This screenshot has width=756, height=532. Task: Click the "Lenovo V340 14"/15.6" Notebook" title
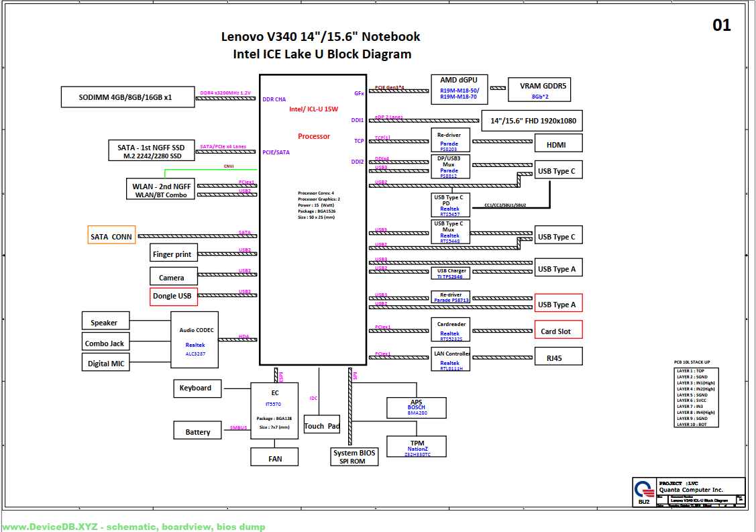321,37
